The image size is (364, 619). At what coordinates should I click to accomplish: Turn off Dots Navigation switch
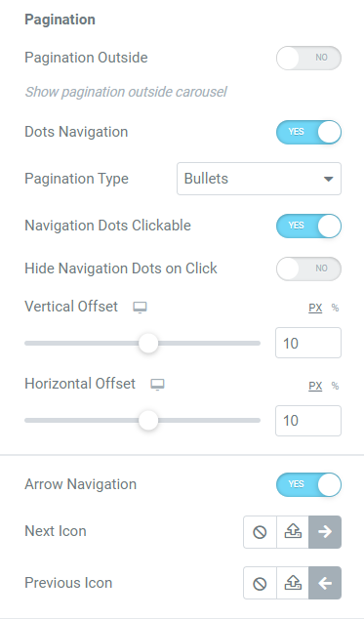tap(308, 132)
